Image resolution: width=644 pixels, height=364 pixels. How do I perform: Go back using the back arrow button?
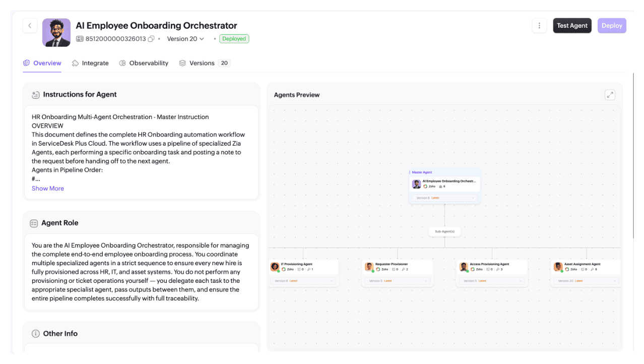(30, 26)
